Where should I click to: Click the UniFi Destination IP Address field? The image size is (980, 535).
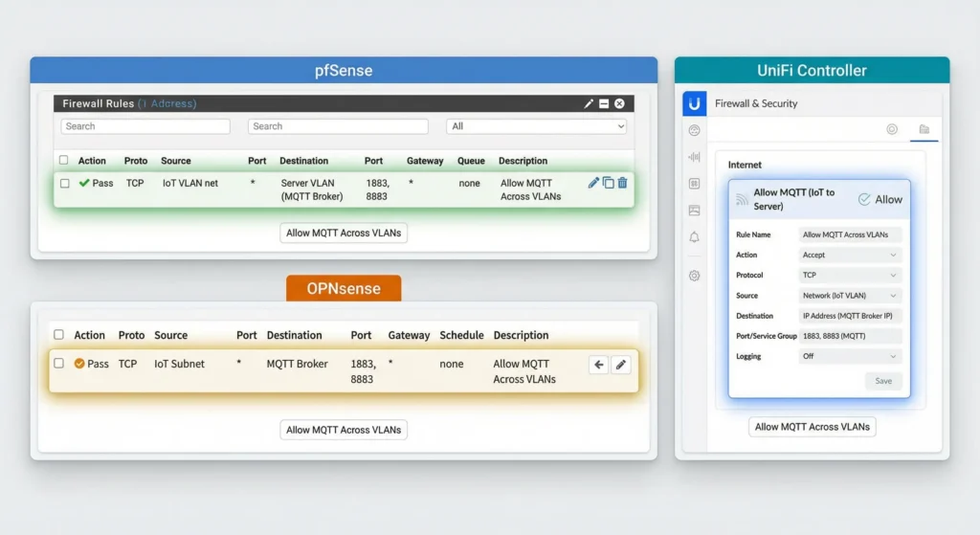click(x=850, y=316)
